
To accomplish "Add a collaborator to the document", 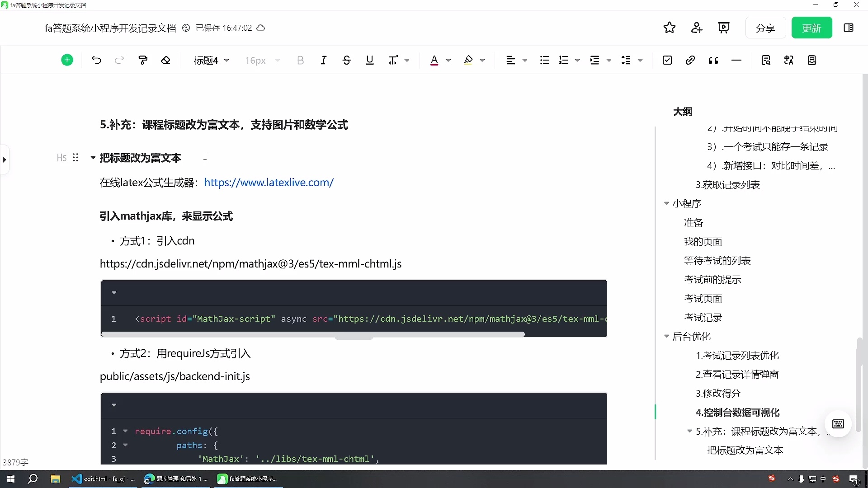I will pos(697,28).
